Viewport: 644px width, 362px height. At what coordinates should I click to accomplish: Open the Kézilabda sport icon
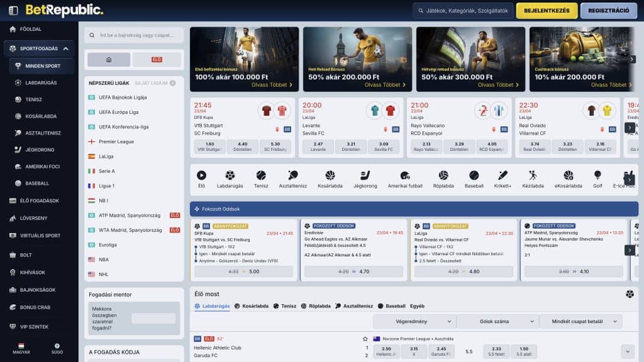tap(533, 176)
